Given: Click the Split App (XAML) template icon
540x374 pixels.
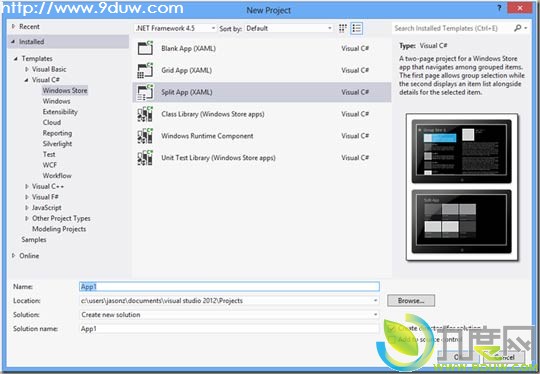Looking at the screenshot, I should (145, 92).
